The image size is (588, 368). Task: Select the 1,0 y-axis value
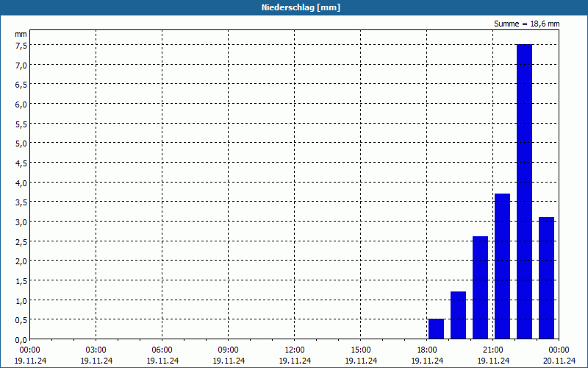pos(21,301)
